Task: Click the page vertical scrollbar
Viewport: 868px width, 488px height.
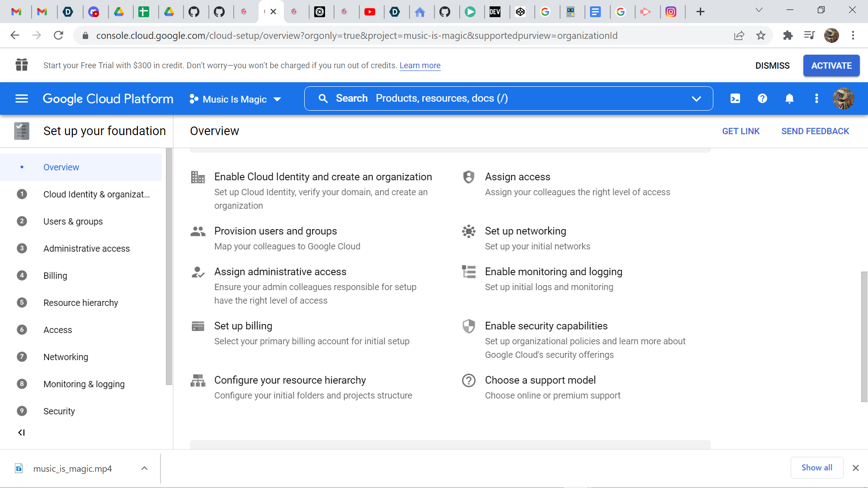Action: point(864,337)
